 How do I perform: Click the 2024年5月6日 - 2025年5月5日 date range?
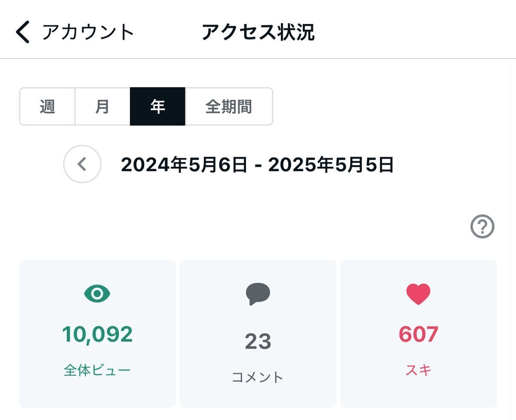(257, 165)
